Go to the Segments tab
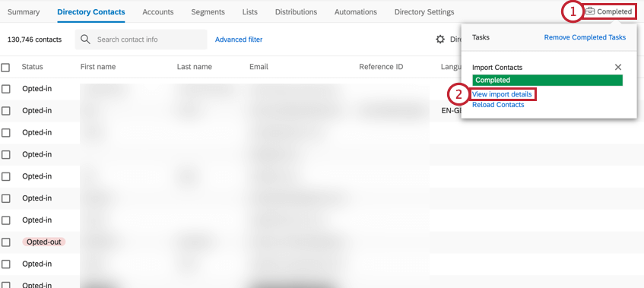Image resolution: width=644 pixels, height=288 pixels. (x=208, y=12)
